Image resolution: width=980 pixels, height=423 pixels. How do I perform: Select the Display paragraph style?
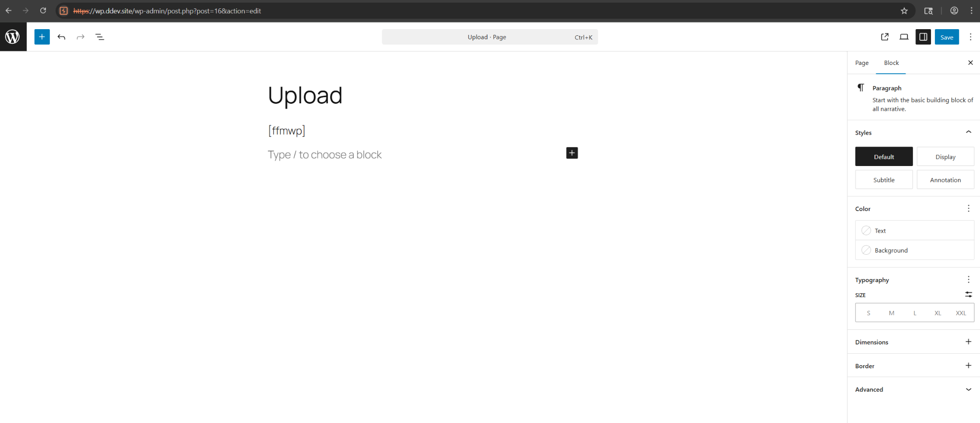point(945,157)
